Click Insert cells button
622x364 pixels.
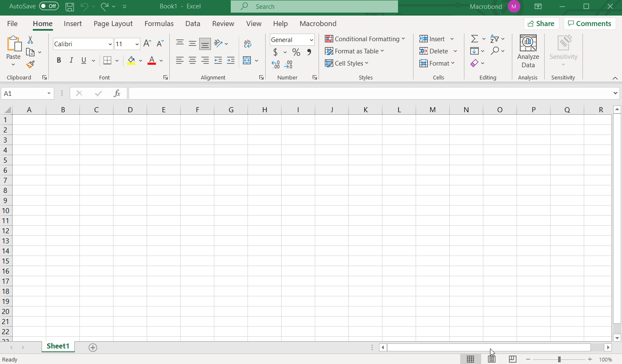click(x=432, y=39)
